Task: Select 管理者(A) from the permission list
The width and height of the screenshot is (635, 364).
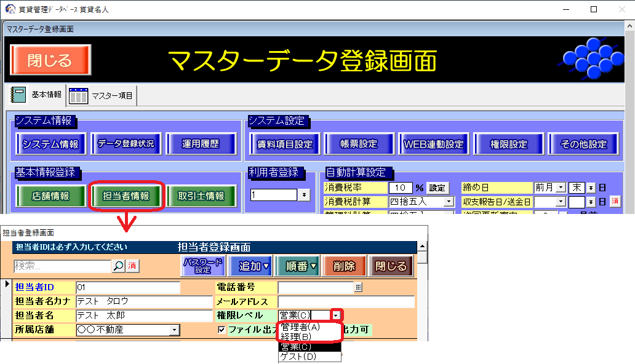Action: [x=300, y=327]
